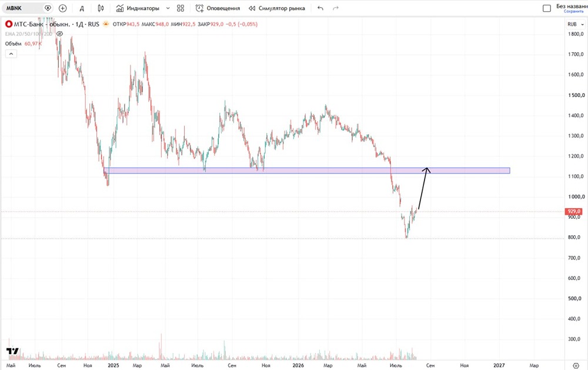
Task: Toggle the layout checkbox near Без названия
Action: (547, 8)
